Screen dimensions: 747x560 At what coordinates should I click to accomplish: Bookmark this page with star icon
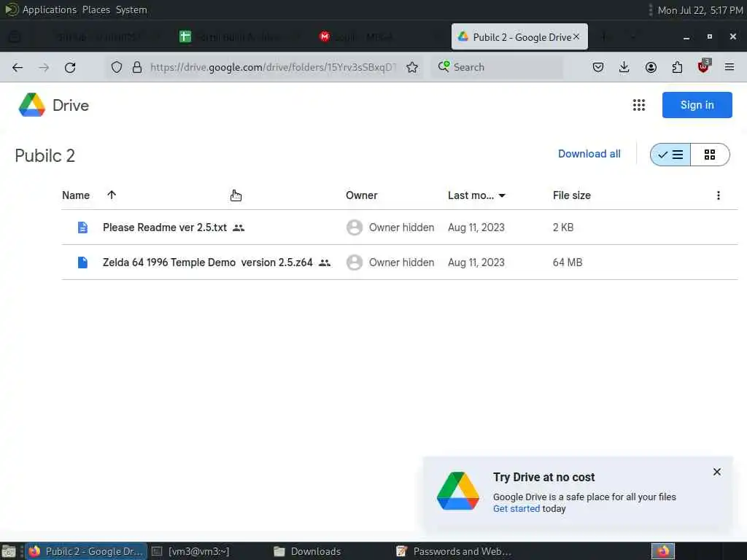[x=412, y=67]
